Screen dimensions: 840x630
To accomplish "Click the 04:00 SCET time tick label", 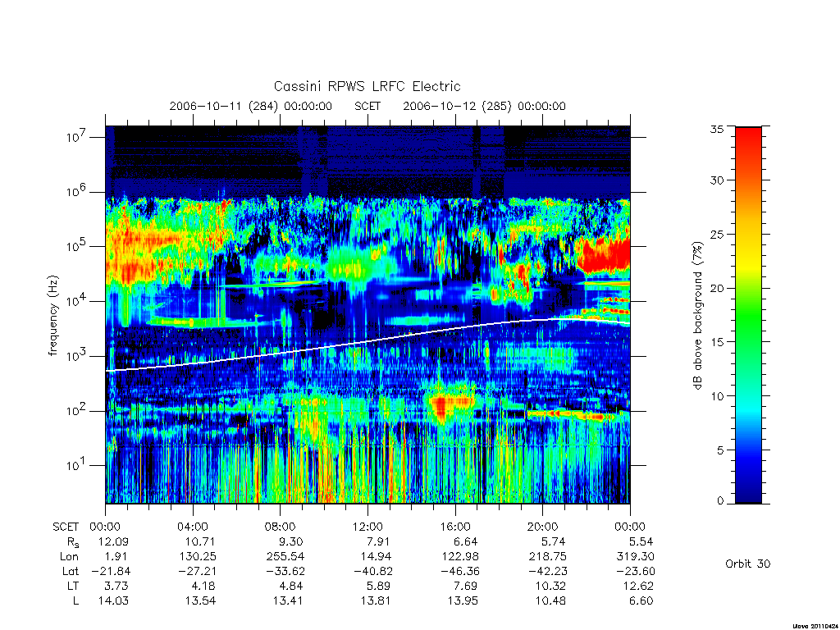I will pos(192,527).
